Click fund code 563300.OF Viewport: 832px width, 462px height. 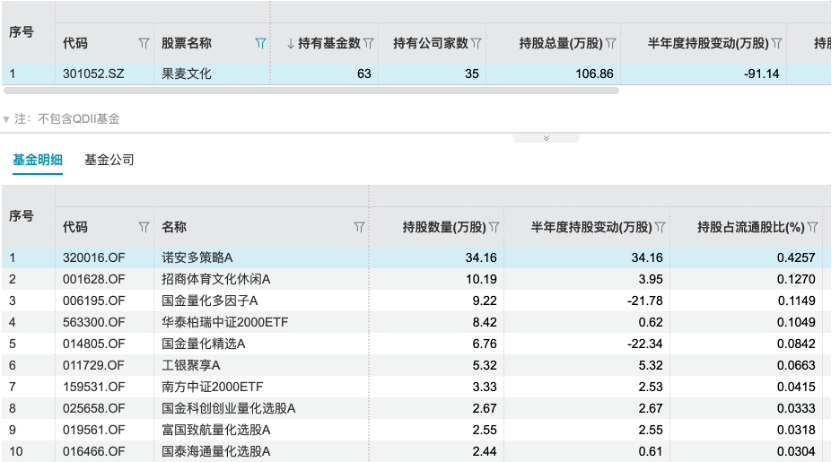point(94,322)
